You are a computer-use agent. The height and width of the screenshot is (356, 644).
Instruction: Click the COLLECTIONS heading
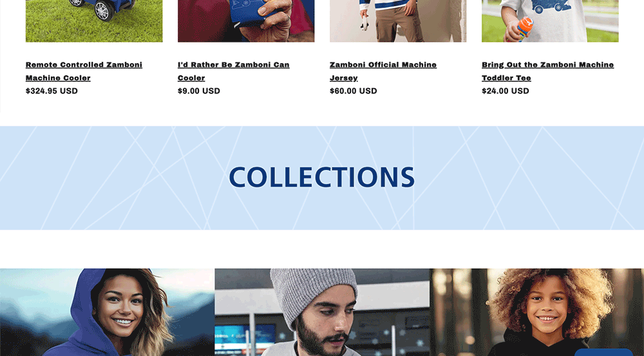pos(321,177)
